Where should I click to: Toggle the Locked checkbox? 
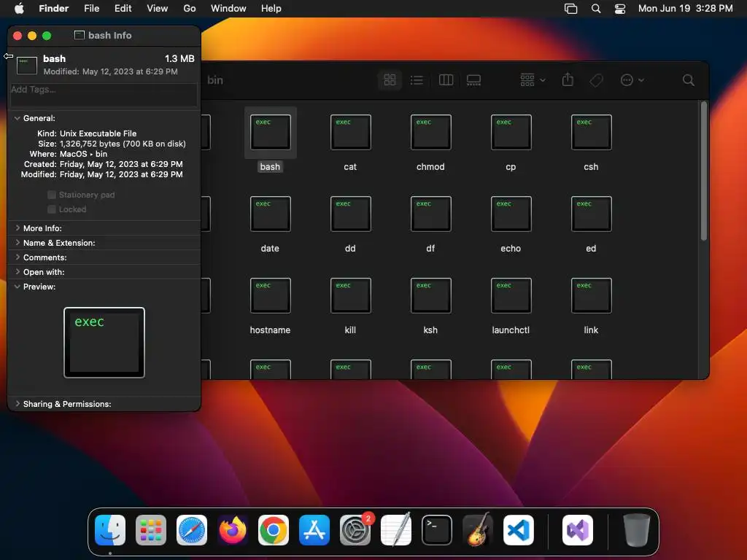(x=52, y=209)
